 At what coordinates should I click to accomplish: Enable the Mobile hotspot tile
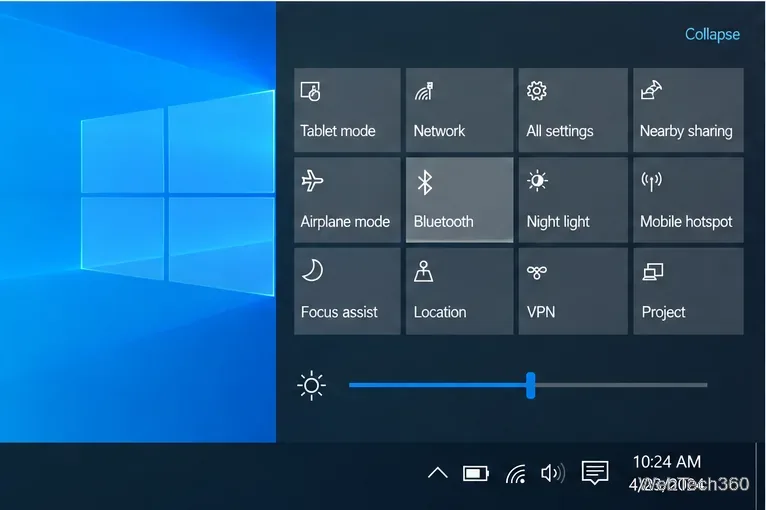(688, 200)
